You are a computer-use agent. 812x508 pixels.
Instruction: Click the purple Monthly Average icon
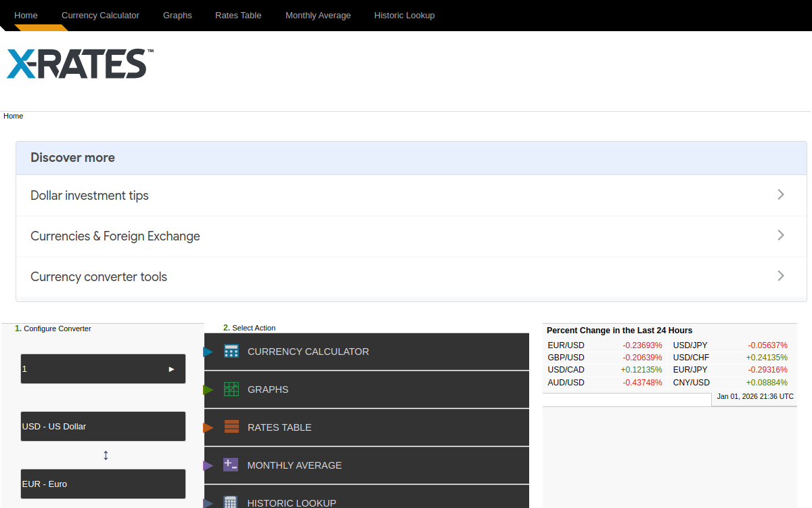(x=231, y=465)
